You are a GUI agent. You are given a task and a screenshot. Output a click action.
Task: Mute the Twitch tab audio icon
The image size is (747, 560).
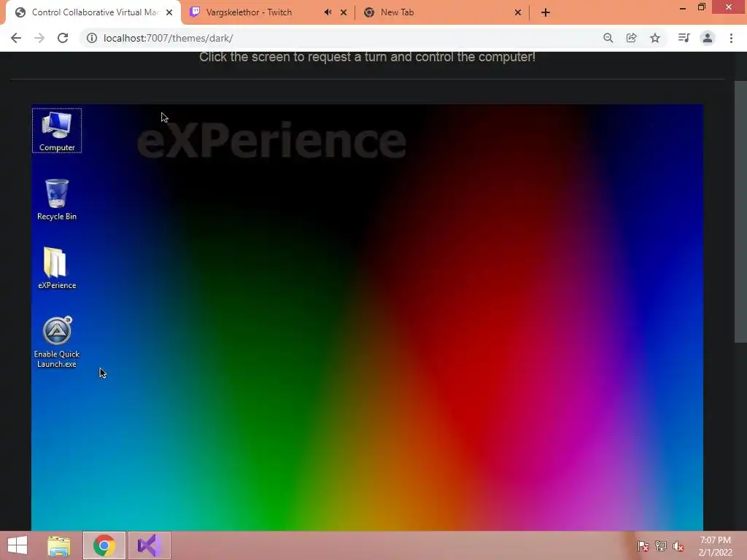pos(328,12)
